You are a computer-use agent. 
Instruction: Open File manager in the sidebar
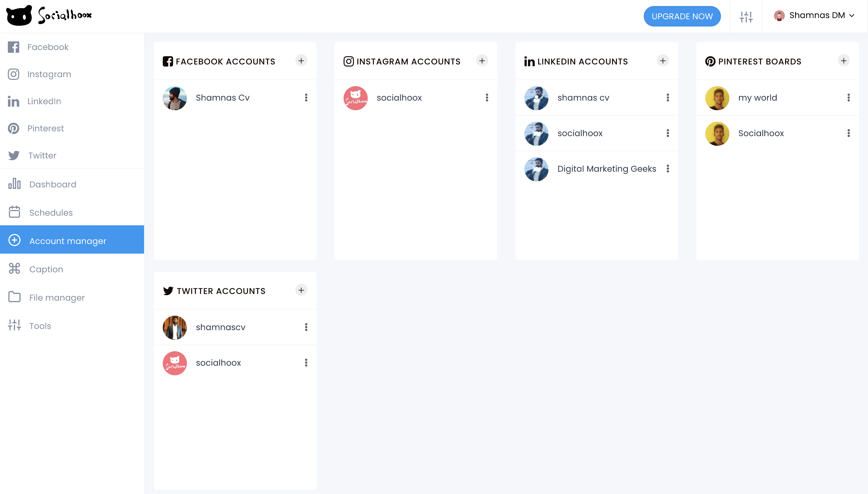point(57,298)
